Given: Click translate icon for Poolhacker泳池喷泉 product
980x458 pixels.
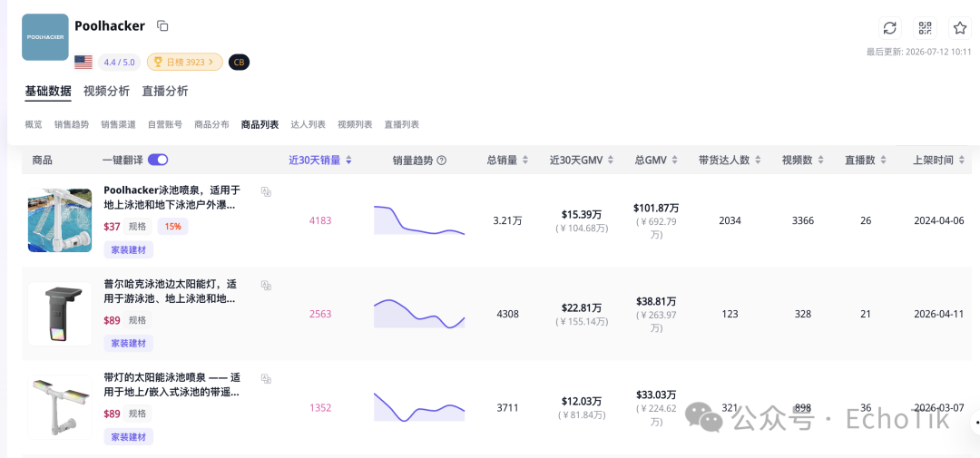Looking at the screenshot, I should (266, 192).
